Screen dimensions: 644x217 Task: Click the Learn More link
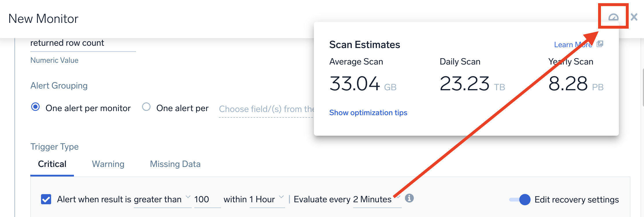tap(573, 44)
